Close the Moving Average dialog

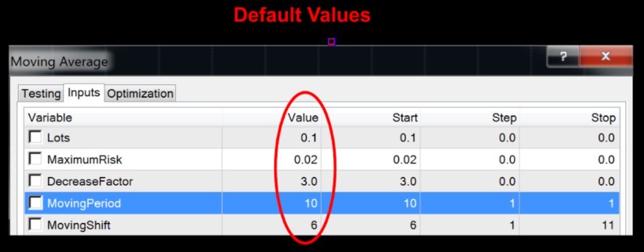click(605, 57)
